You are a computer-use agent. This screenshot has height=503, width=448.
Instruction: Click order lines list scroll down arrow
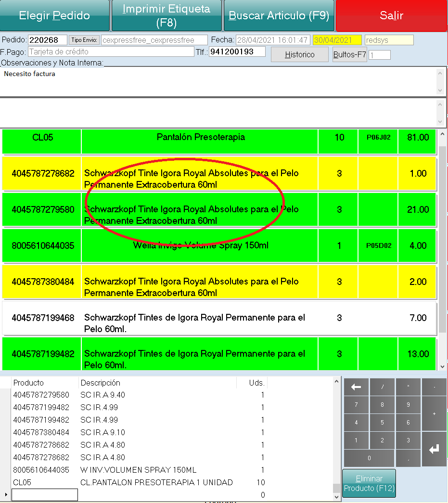click(x=443, y=366)
